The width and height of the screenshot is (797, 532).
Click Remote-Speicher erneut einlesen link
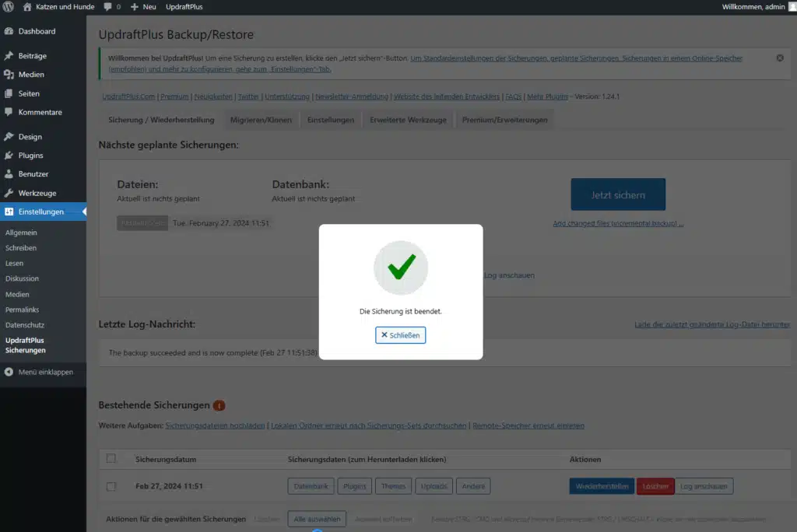click(528, 425)
